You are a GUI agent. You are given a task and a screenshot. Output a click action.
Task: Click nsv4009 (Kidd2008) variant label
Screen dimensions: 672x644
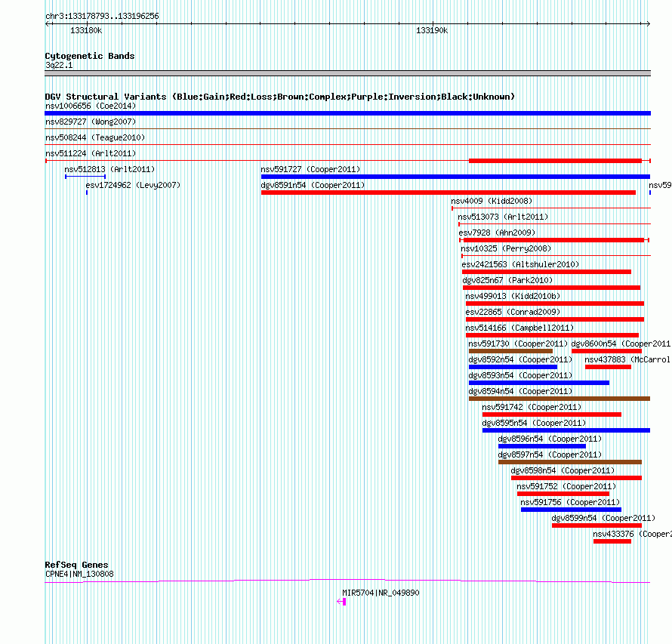[x=492, y=201]
